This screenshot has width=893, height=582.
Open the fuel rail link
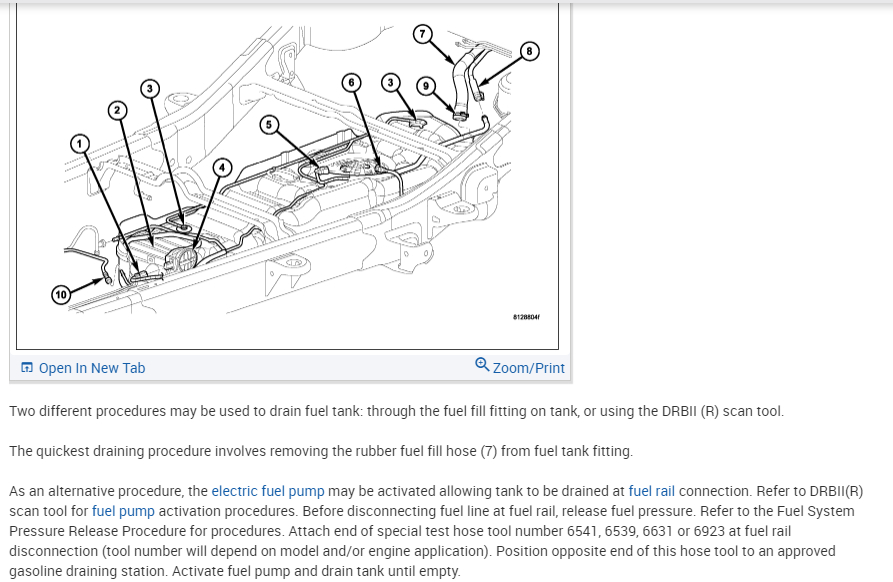[652, 491]
